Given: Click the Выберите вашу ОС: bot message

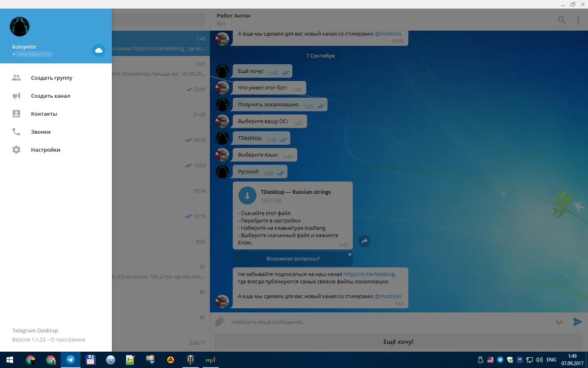Looking at the screenshot, I should [270, 121].
